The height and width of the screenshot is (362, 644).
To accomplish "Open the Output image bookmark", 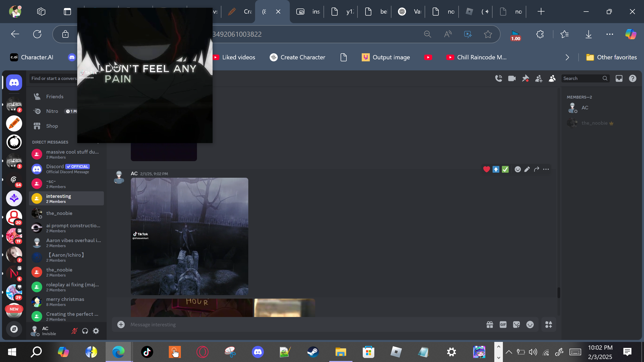I will (386, 57).
